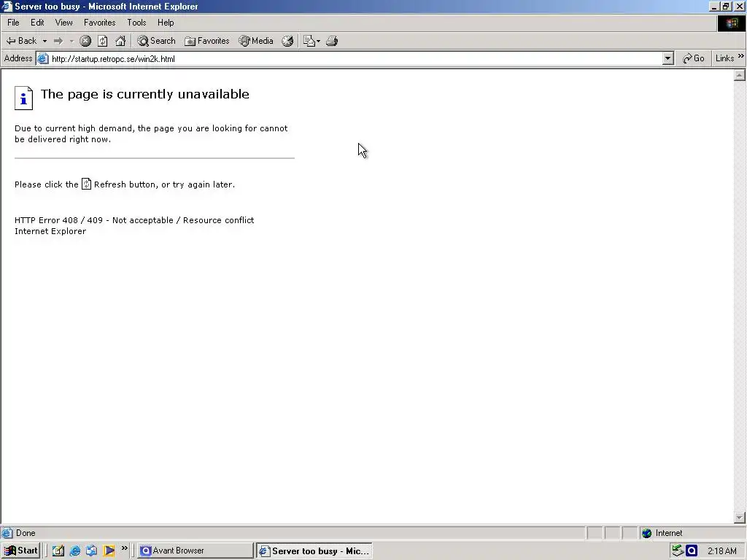Open the Forward history dropdown arrow
Image resolution: width=747 pixels, height=560 pixels.
tap(71, 41)
